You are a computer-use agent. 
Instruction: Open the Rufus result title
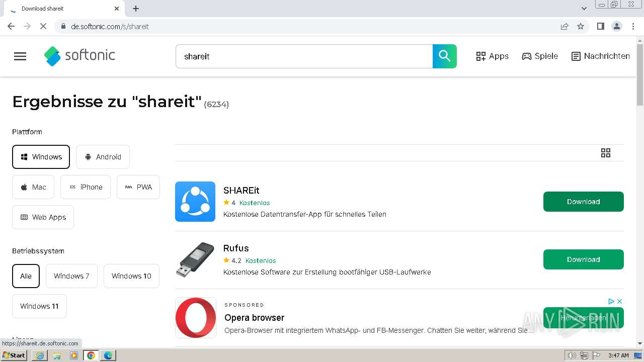coord(236,248)
